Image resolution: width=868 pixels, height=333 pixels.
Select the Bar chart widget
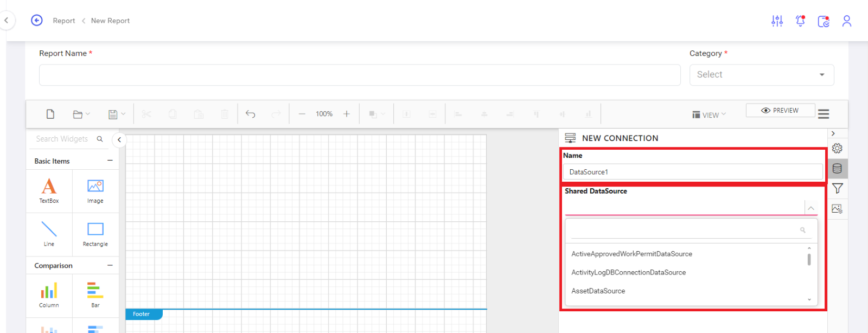(95, 296)
